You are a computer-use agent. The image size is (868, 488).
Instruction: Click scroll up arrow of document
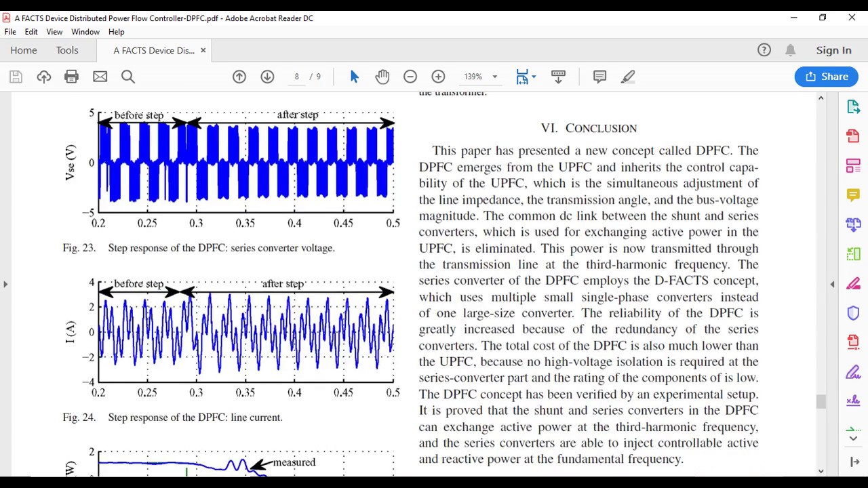pos(821,99)
